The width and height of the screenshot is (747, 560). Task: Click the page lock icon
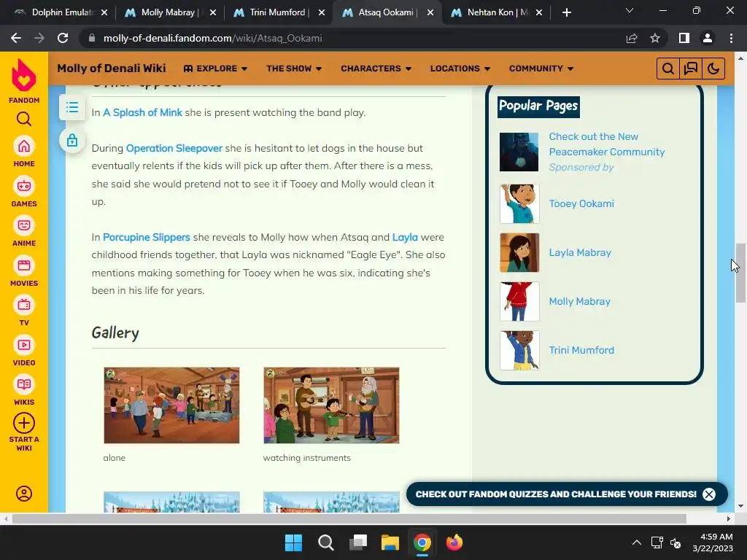(x=72, y=141)
